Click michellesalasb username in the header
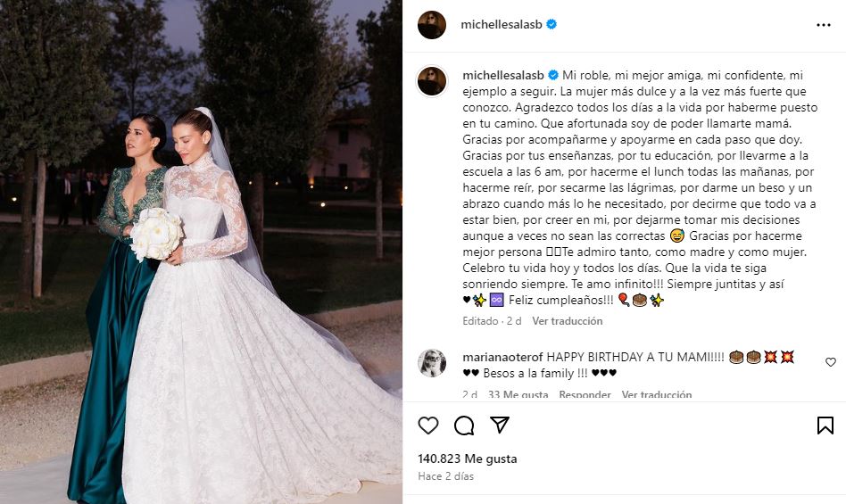The width and height of the screenshot is (846, 504). (502, 25)
